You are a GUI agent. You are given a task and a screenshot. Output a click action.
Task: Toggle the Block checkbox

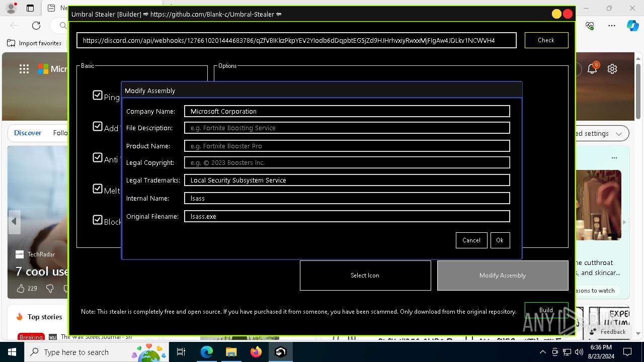click(98, 220)
